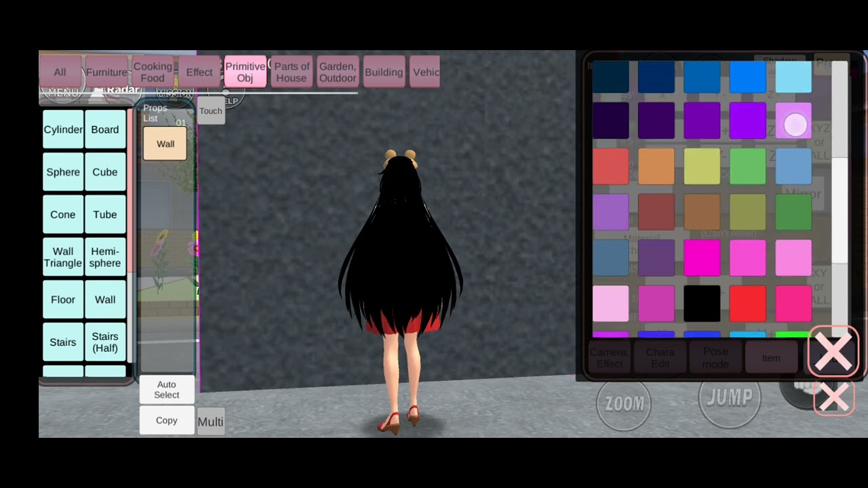
Task: Open the Building category tab
Action: (x=384, y=72)
